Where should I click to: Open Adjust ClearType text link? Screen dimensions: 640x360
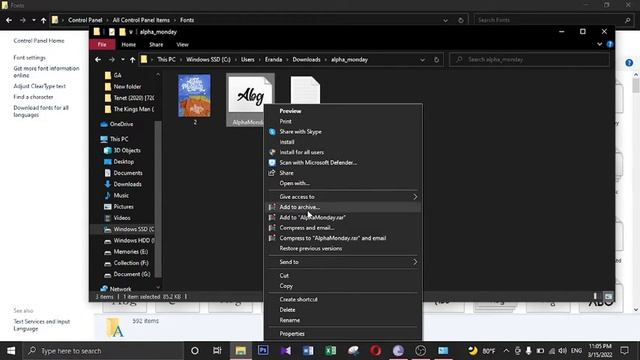click(x=39, y=86)
